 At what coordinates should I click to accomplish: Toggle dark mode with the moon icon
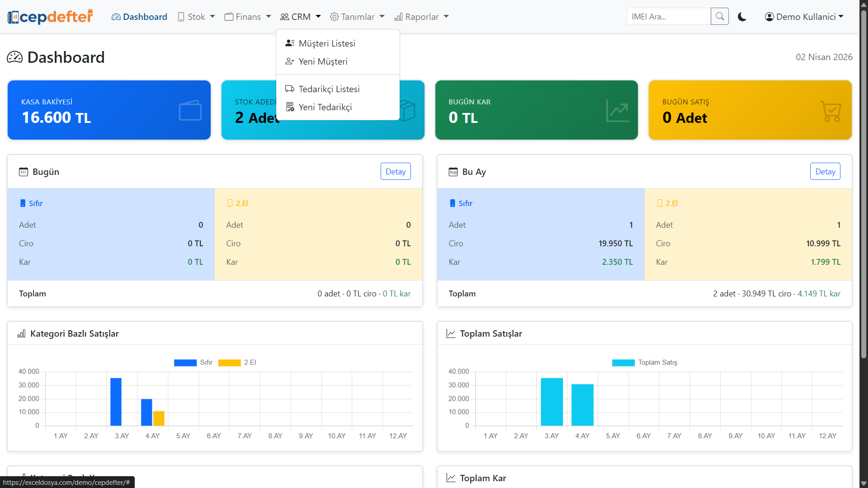pos(742,17)
